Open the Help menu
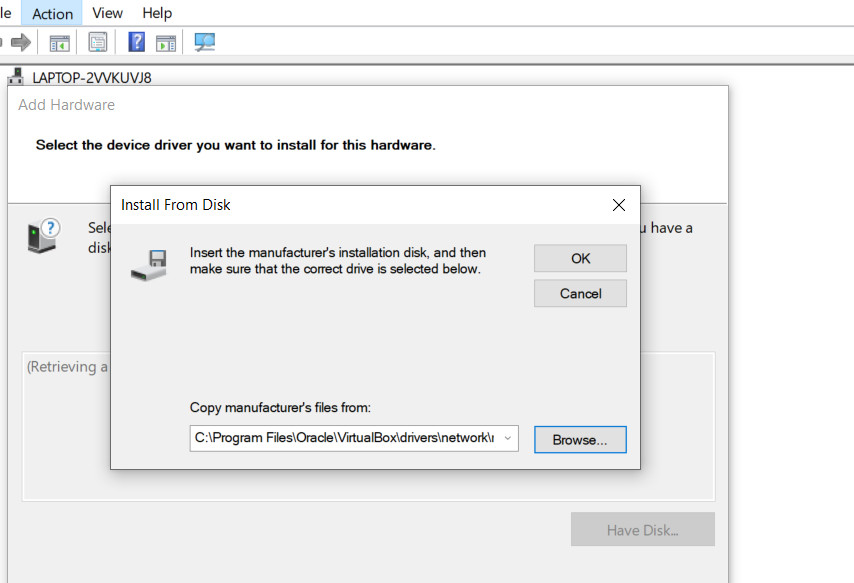 157,13
